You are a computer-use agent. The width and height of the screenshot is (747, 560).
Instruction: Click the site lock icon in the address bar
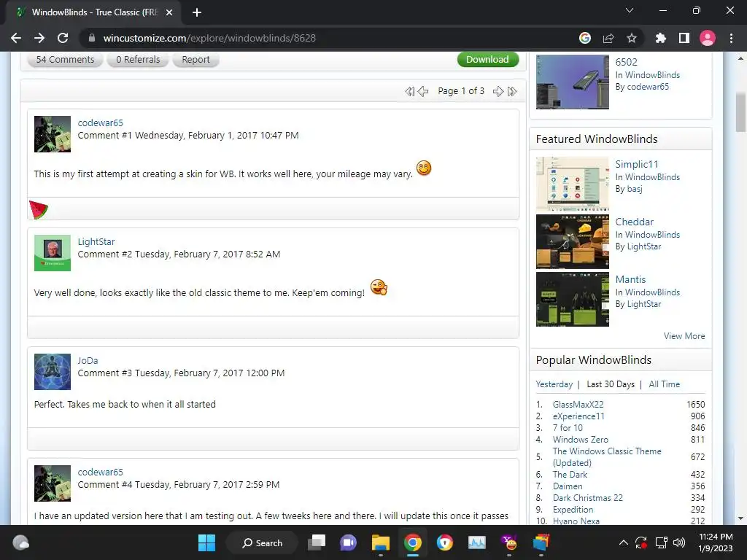(x=92, y=38)
